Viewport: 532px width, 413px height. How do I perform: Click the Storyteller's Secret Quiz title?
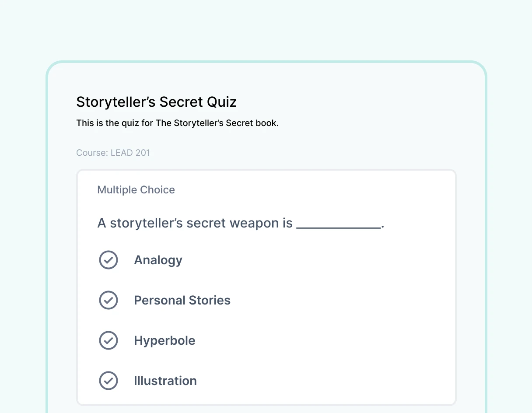pyautogui.click(x=156, y=101)
